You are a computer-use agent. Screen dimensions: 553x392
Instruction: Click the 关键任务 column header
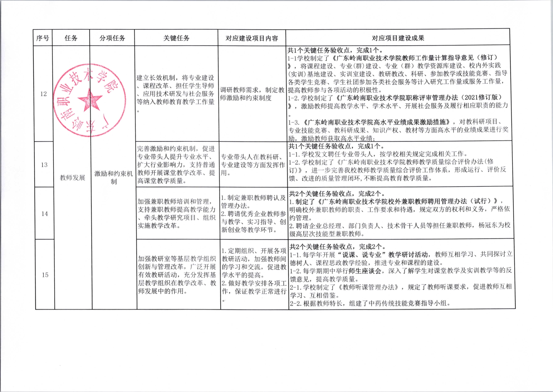pos(176,38)
